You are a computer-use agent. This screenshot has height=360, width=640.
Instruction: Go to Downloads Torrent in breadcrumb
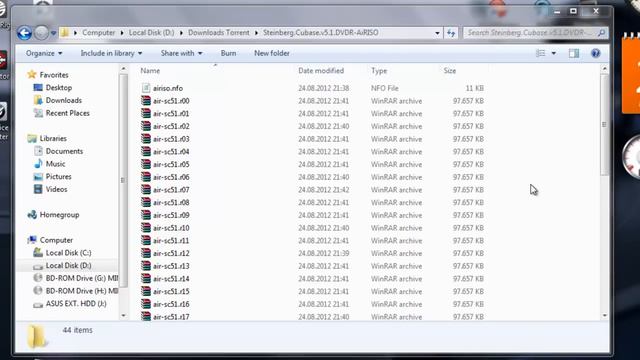pyautogui.click(x=218, y=33)
